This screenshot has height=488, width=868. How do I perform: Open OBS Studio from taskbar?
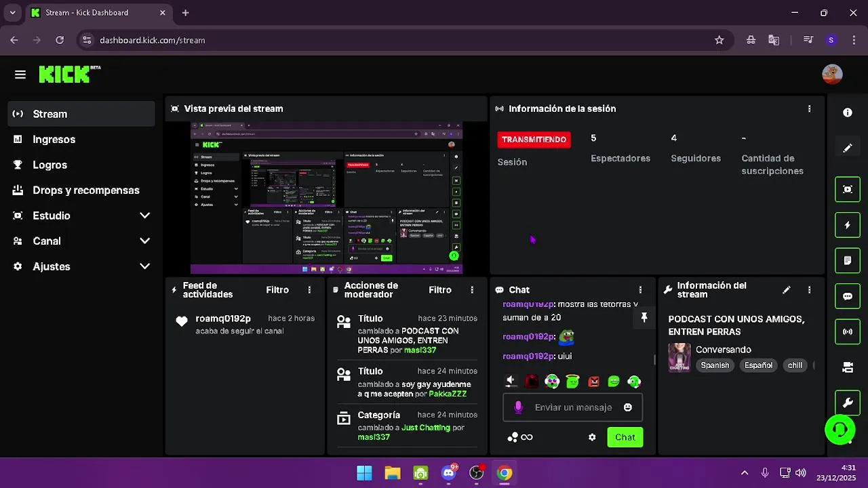point(477,473)
